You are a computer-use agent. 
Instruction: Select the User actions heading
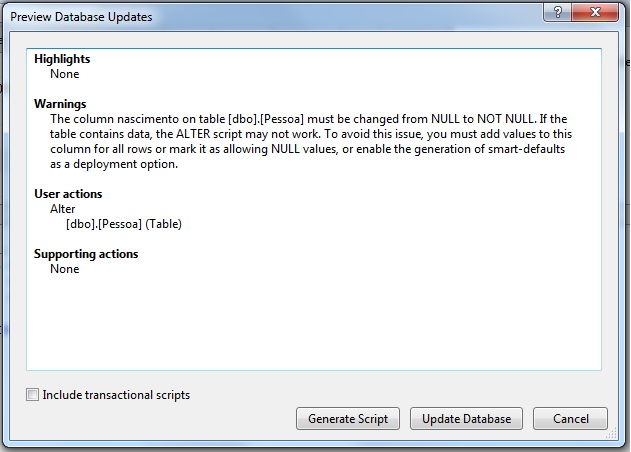68,194
